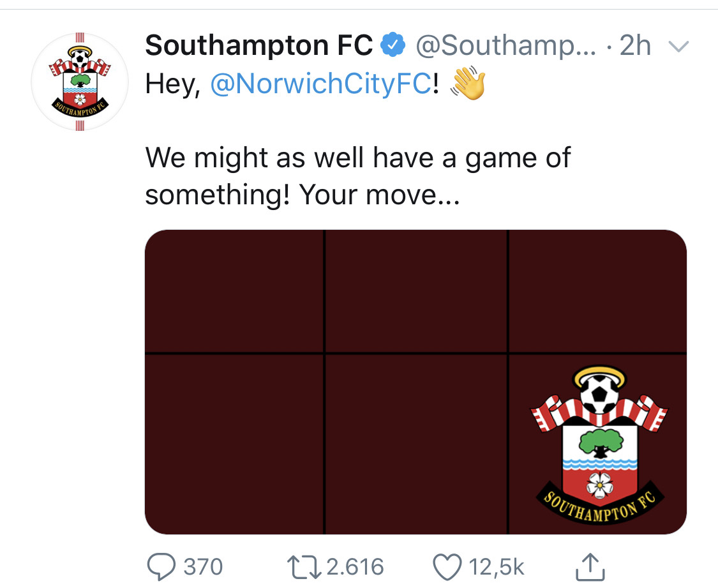Click the 12,5k likes count
Image resolution: width=718 pixels, height=588 pixels.
(x=497, y=566)
